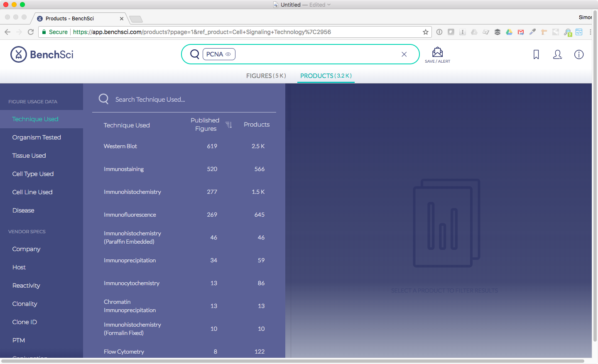This screenshot has height=364, width=598.
Task: Select the PRODUCTS (3.2 K) tab
Action: tap(326, 76)
